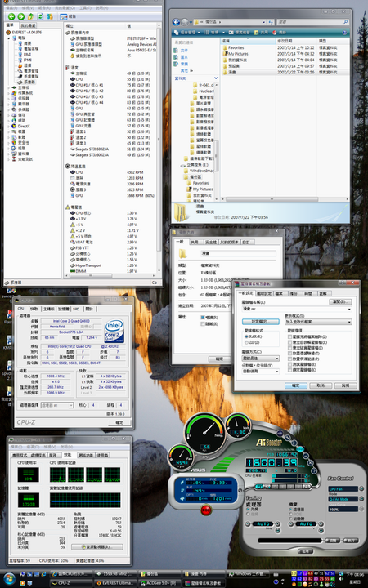Click the Intel Core 2 logo in CPU-Z
368x588 pixels.
tap(114, 331)
